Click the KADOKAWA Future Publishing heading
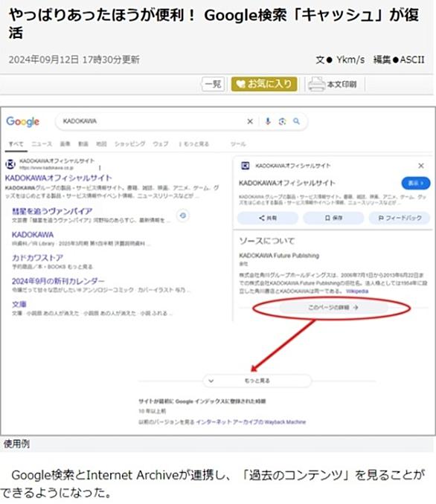 pos(279,256)
